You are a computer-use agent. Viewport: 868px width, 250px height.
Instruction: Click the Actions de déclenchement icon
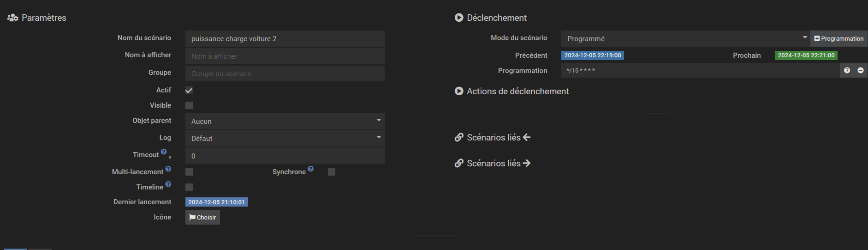[x=459, y=91]
